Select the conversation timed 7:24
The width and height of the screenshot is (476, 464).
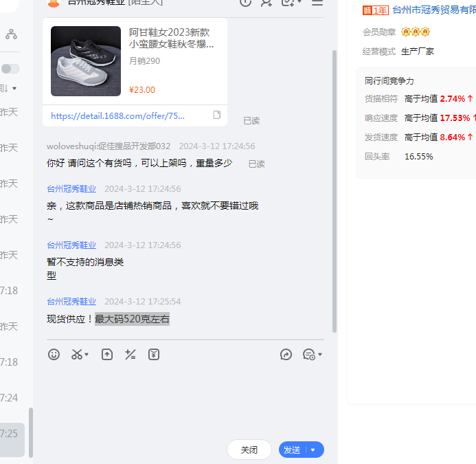tap(12, 398)
